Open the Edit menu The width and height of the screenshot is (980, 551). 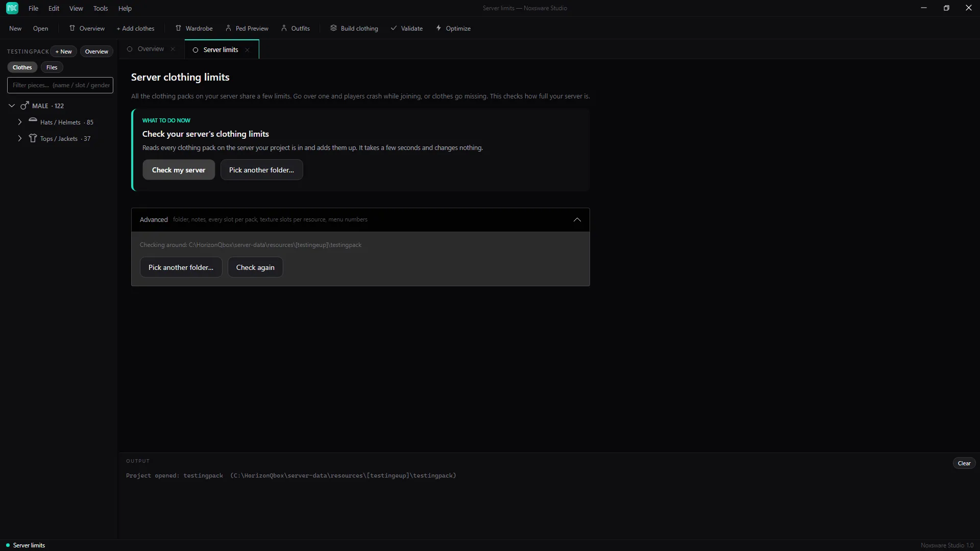(x=54, y=8)
